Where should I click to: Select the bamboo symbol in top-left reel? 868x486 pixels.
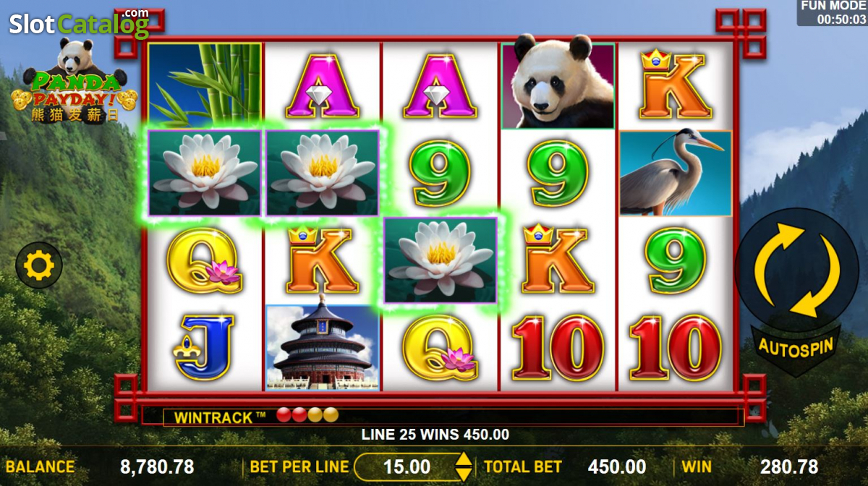205,85
